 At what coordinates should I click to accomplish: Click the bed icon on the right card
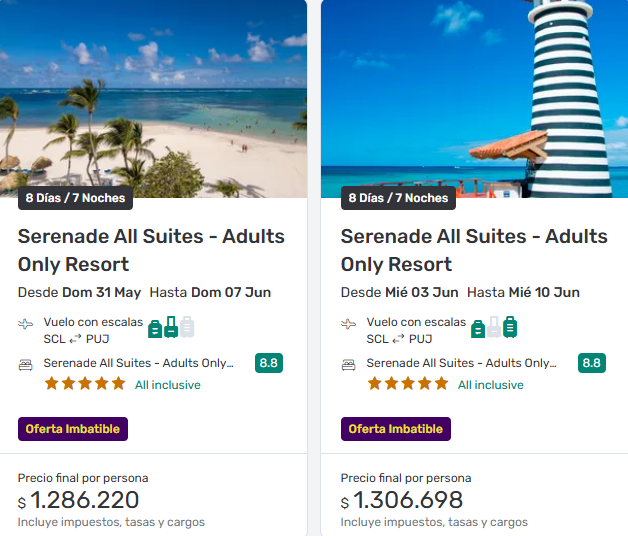pos(349,364)
